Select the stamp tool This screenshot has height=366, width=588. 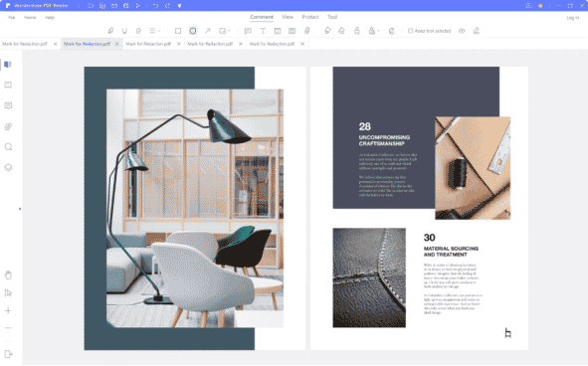357,31
